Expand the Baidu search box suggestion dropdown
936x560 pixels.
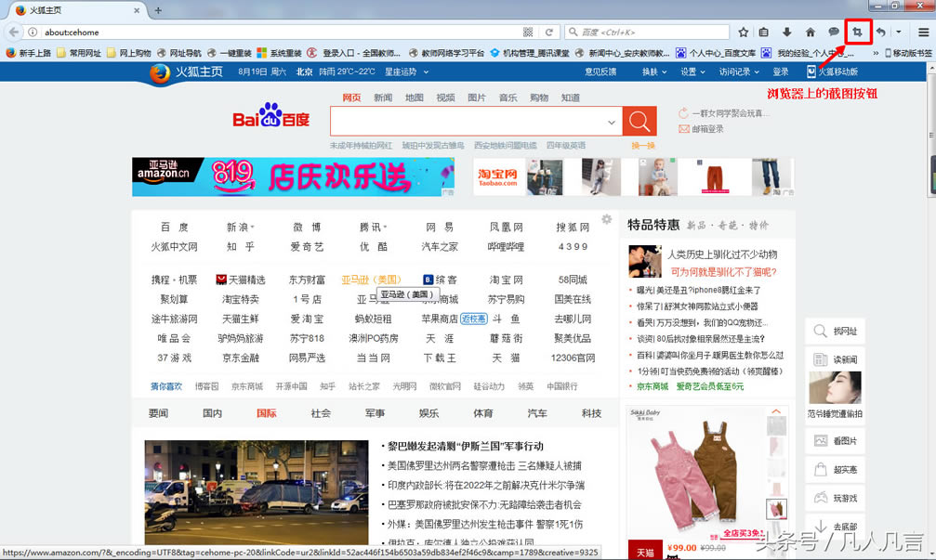(x=612, y=122)
